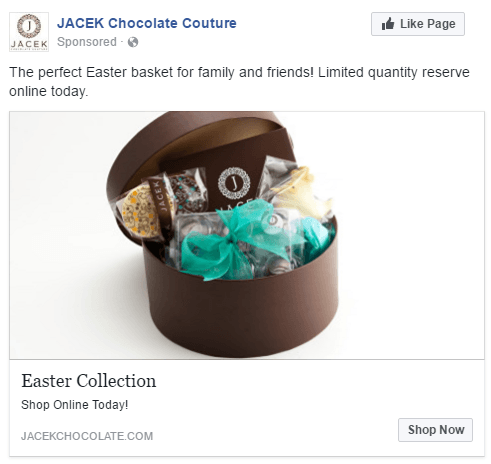
Task: Click the thumbs-up icon on Like Page
Action: point(388,24)
